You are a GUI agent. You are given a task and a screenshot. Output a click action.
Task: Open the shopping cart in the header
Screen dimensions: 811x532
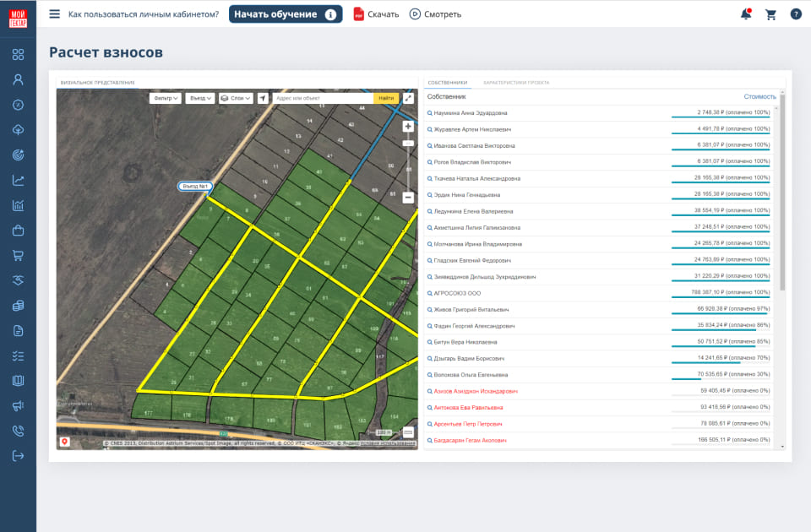770,14
